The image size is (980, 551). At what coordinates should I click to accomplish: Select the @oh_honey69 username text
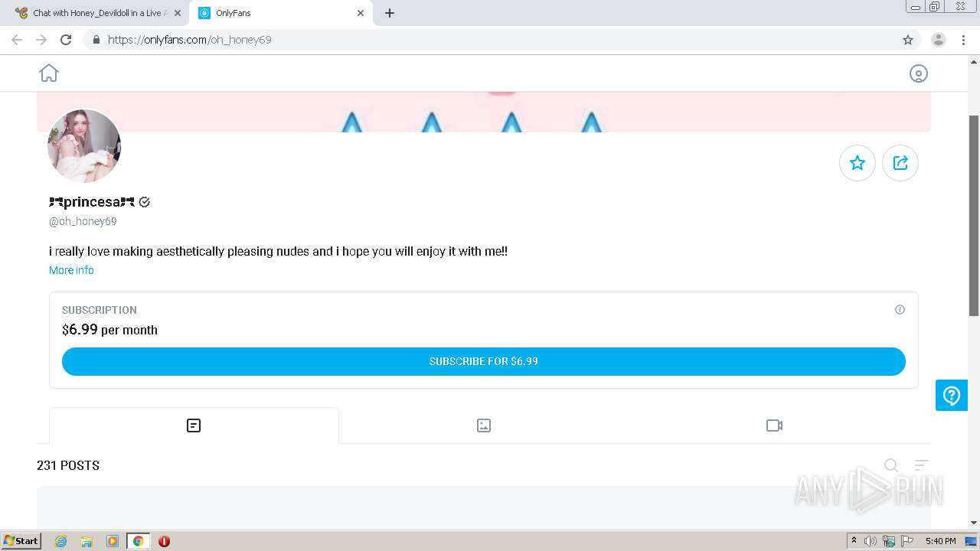83,221
